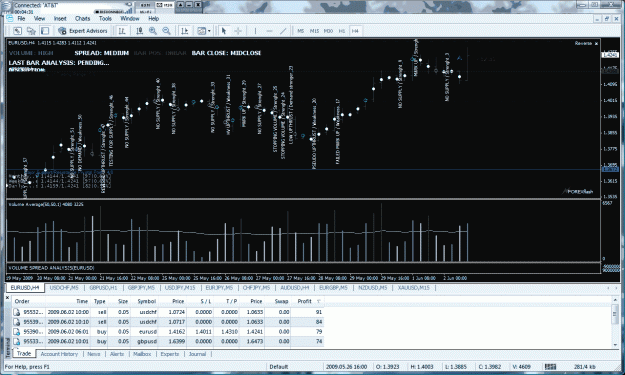625x375 pixels.
Task: Sort trades by the Profit column header
Action: click(x=307, y=301)
